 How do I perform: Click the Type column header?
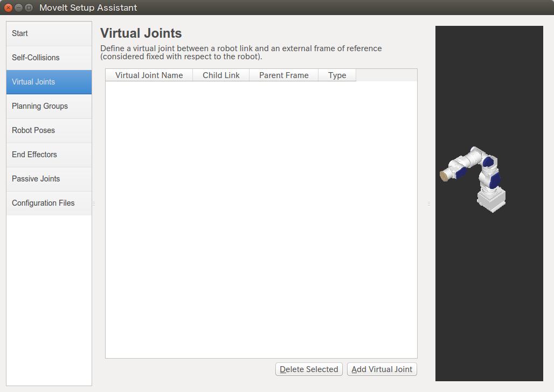[337, 75]
